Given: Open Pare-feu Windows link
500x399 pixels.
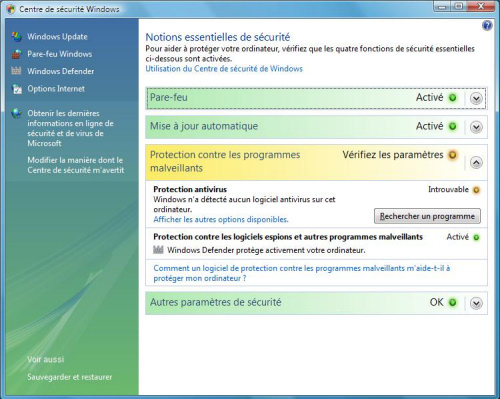Looking at the screenshot, I should point(60,54).
